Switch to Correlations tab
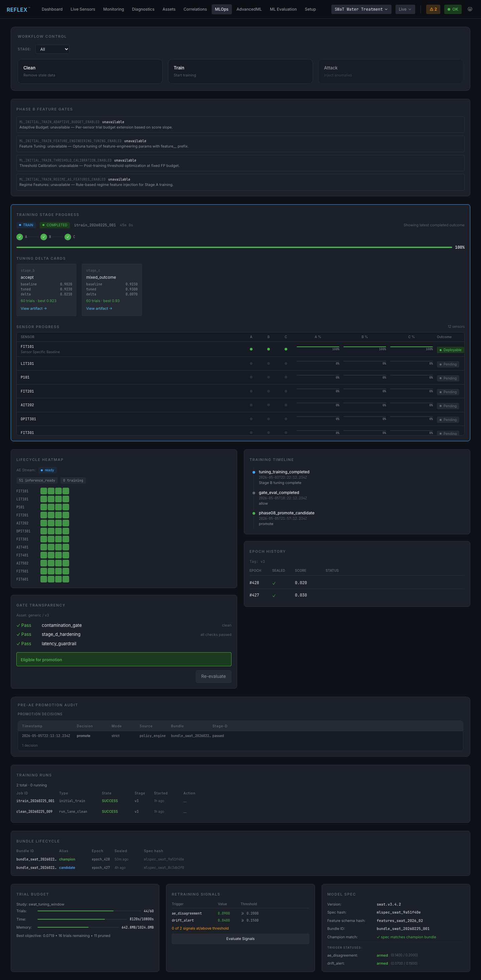 click(x=195, y=9)
